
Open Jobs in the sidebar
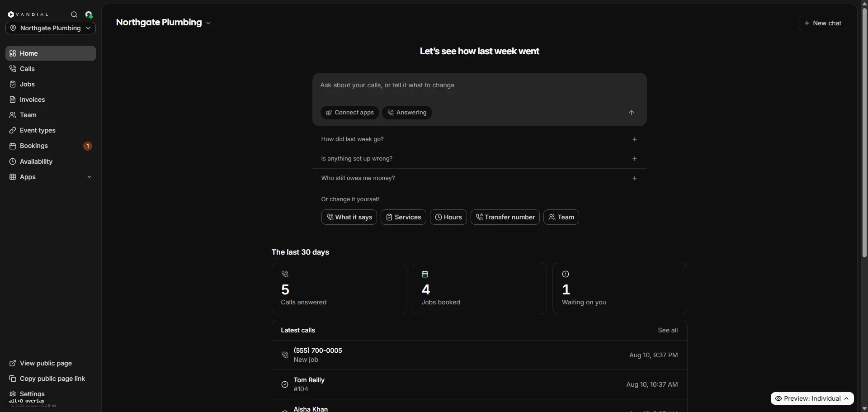pos(51,84)
